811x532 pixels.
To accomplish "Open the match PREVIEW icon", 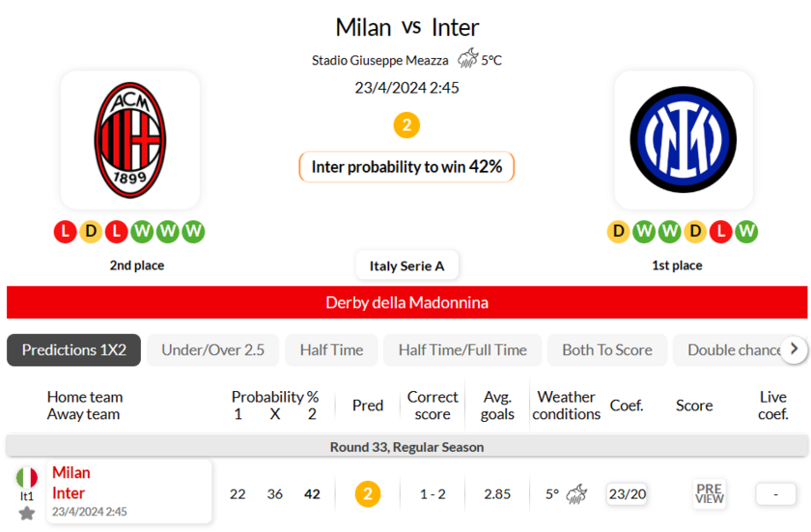I will (x=709, y=493).
